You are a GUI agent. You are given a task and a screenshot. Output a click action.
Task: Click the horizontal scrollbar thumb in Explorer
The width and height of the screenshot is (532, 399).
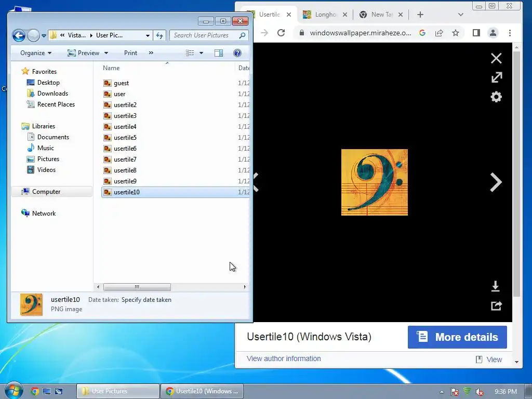tap(137, 287)
